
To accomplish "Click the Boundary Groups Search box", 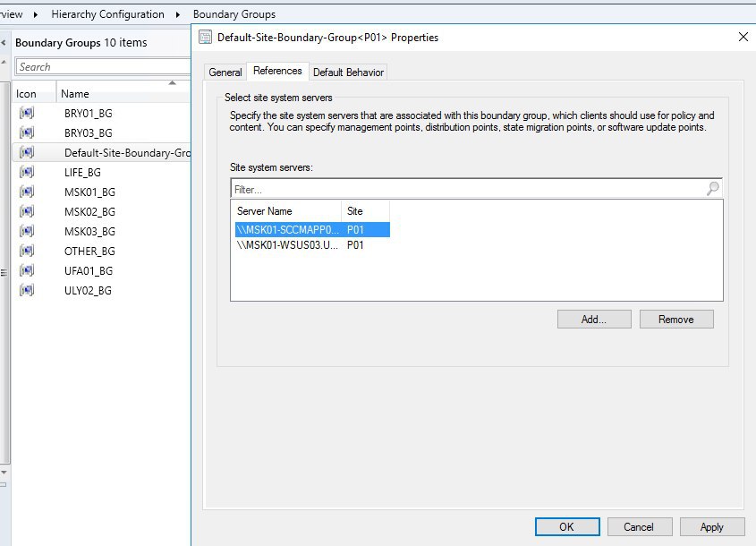I will 103,66.
